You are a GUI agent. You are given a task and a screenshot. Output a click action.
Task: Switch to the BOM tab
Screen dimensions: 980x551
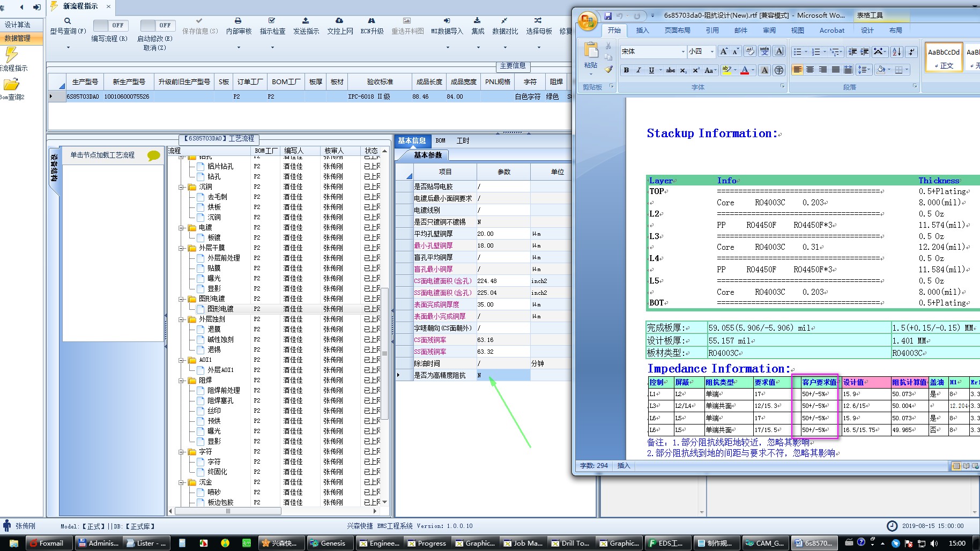440,140
